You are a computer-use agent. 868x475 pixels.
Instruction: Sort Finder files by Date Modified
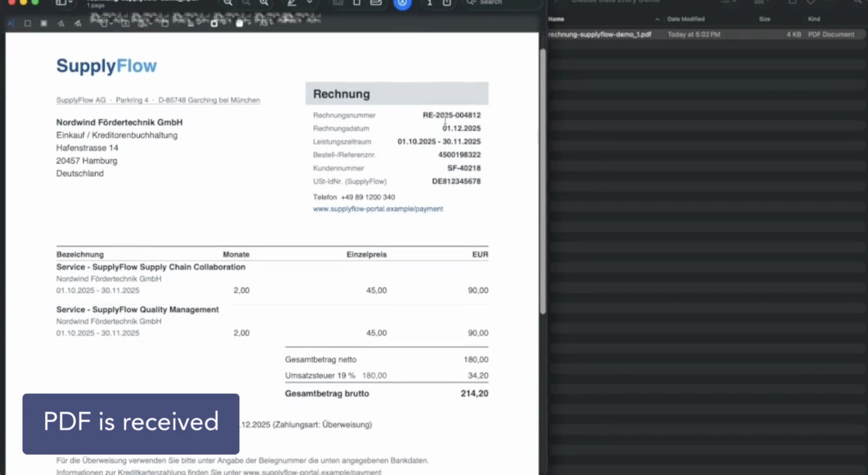(x=686, y=19)
